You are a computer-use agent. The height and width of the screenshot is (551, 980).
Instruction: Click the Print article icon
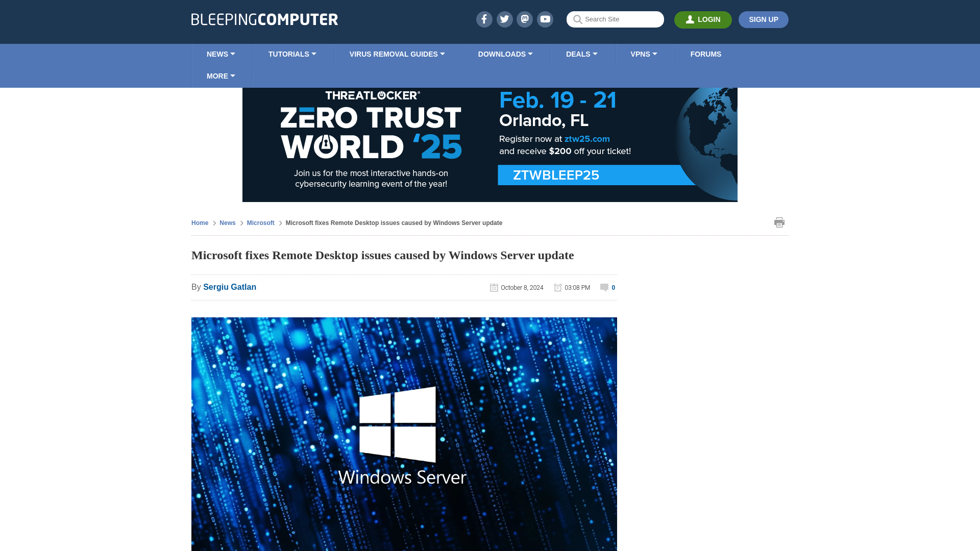point(779,222)
